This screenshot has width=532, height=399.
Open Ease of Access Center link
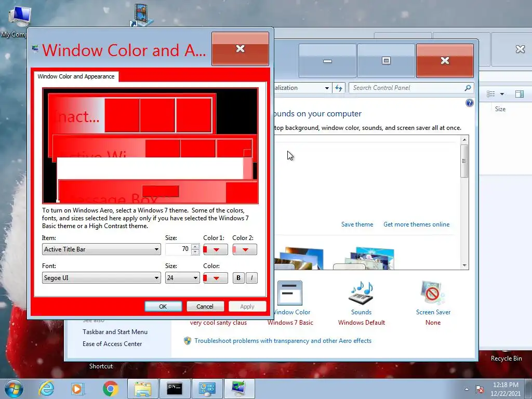click(112, 344)
